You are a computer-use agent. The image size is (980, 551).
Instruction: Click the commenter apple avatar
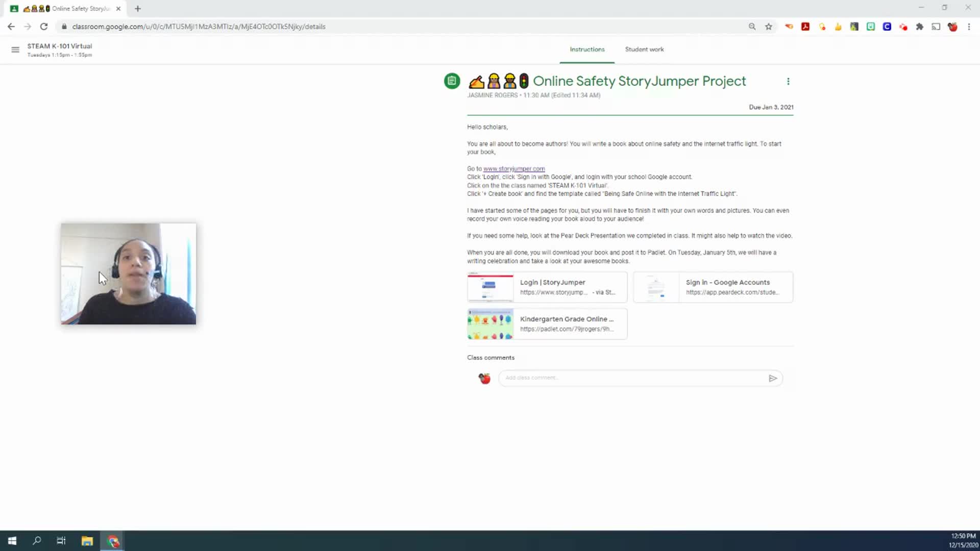tap(484, 379)
